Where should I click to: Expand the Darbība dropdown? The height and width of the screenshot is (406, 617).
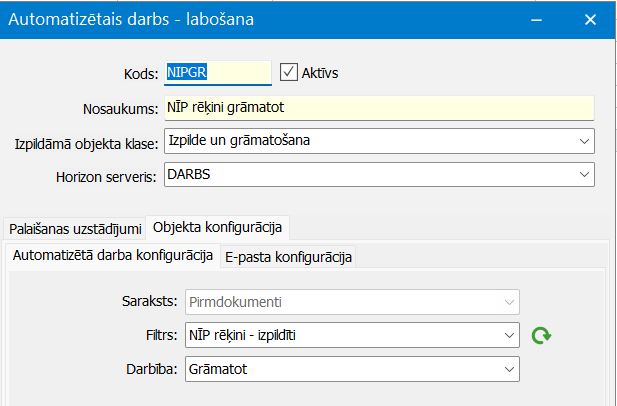coord(509,369)
